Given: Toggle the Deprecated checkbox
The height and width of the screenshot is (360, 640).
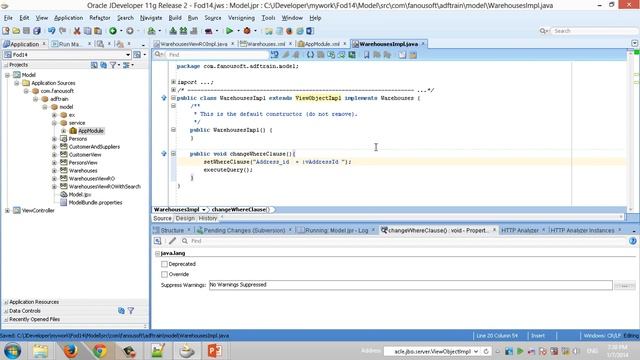Looking at the screenshot, I should tap(164, 264).
